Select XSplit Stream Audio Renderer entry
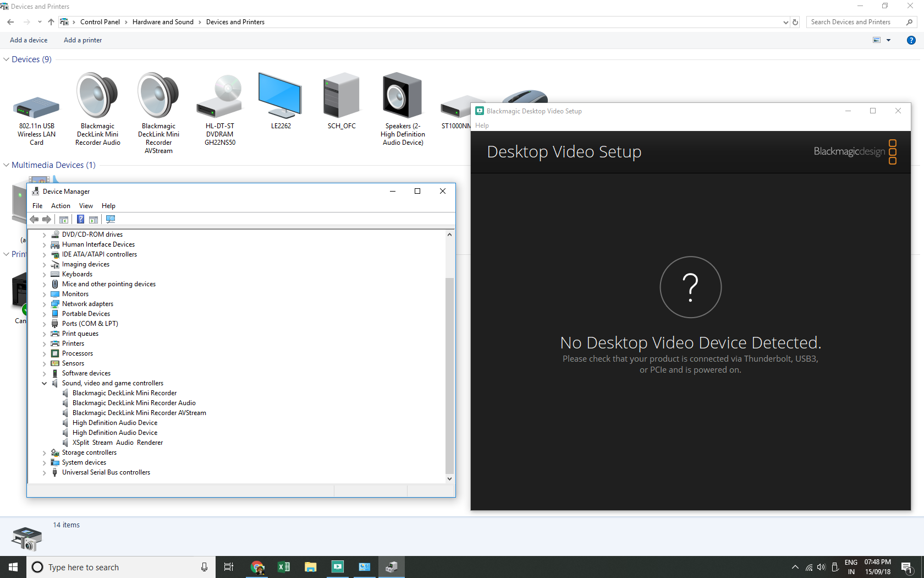 pyautogui.click(x=117, y=443)
